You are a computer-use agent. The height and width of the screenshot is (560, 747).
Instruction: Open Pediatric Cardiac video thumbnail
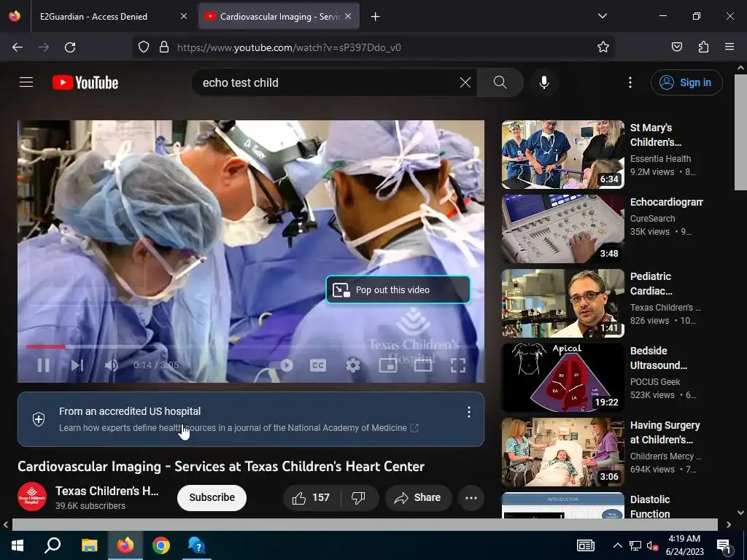[x=562, y=303]
